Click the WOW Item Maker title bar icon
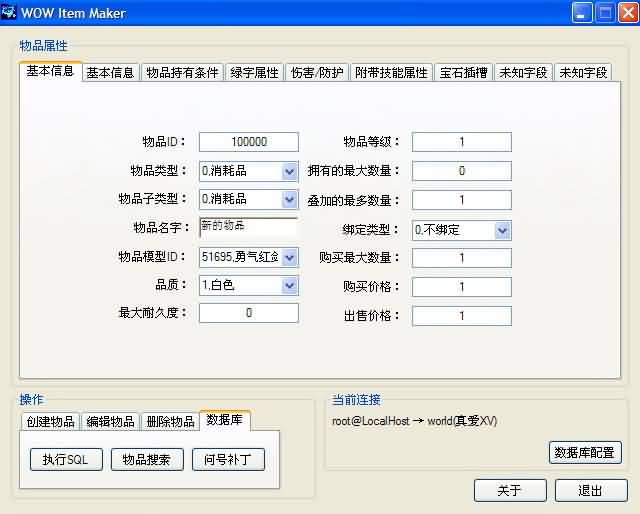This screenshot has height=514, width=640. click(8, 12)
